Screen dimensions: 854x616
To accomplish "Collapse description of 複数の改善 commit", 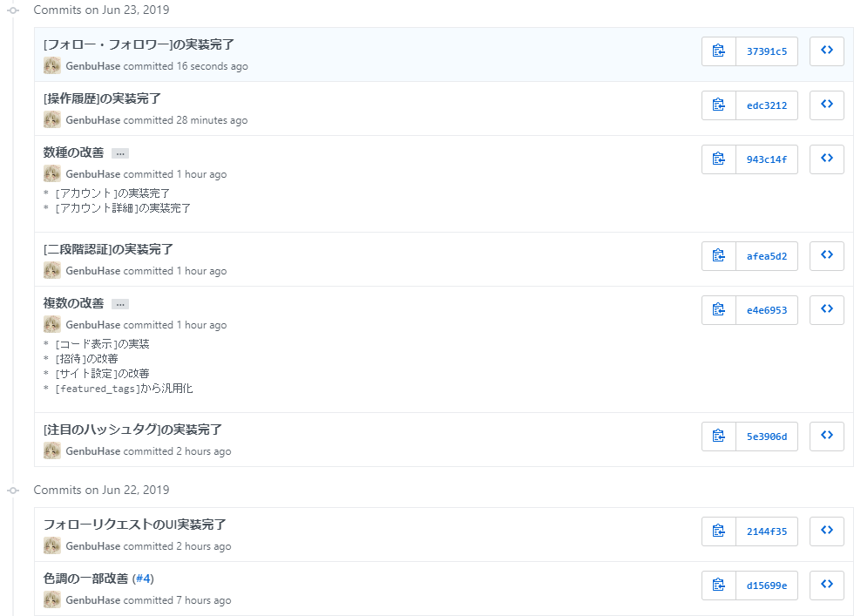I will pos(120,304).
